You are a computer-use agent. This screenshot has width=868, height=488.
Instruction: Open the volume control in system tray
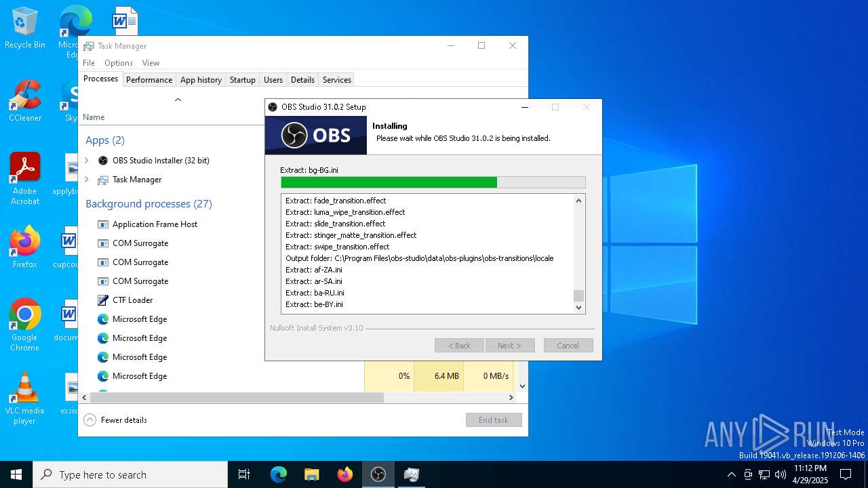coord(781,474)
